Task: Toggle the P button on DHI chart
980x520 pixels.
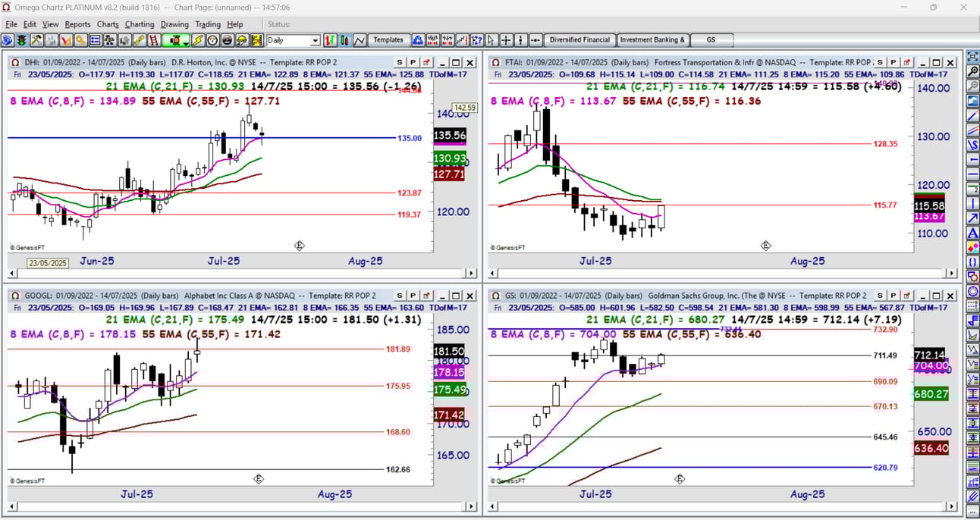Action: tap(413, 62)
